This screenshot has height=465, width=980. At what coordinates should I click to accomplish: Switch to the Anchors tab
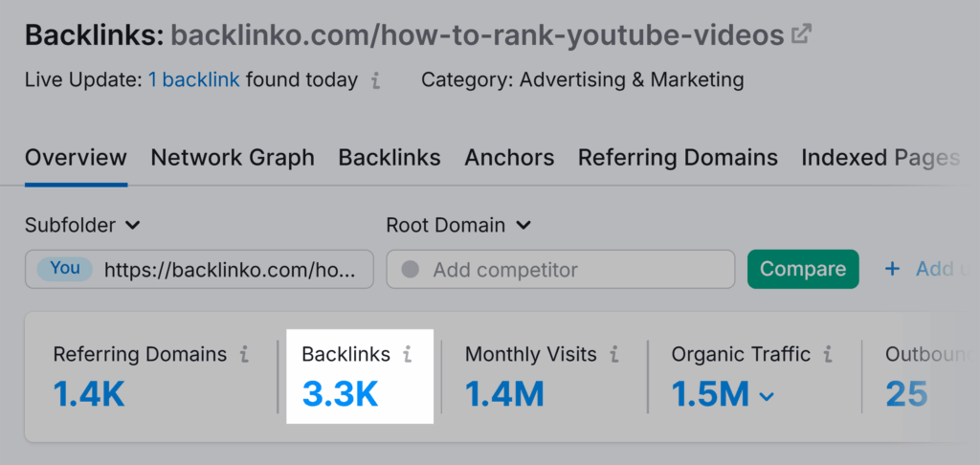[509, 158]
